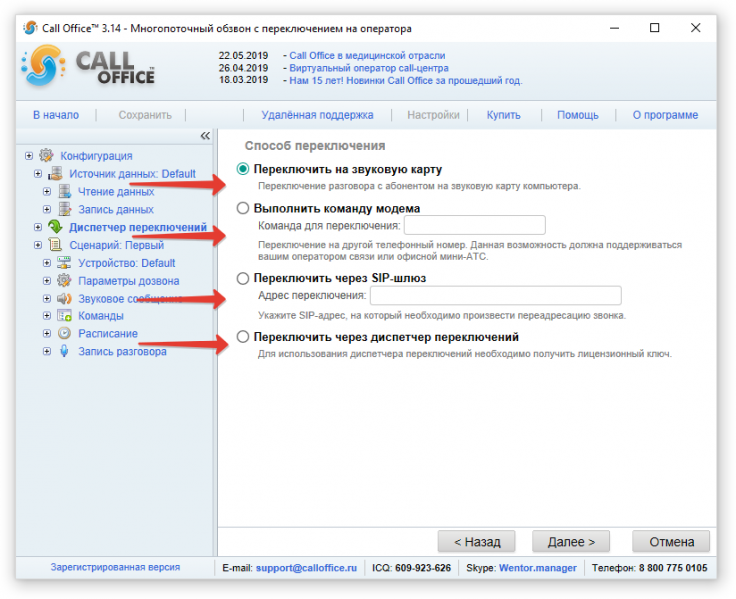Image resolution: width=736 pixels, height=599 pixels.
Task: Click the Call Office logo in header
Action: point(88,66)
